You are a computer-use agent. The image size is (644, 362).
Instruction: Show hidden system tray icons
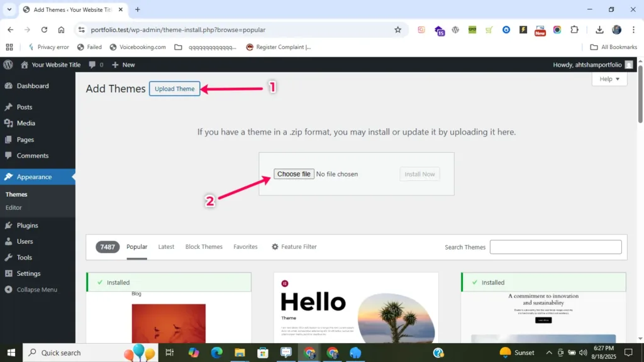pos(549,353)
